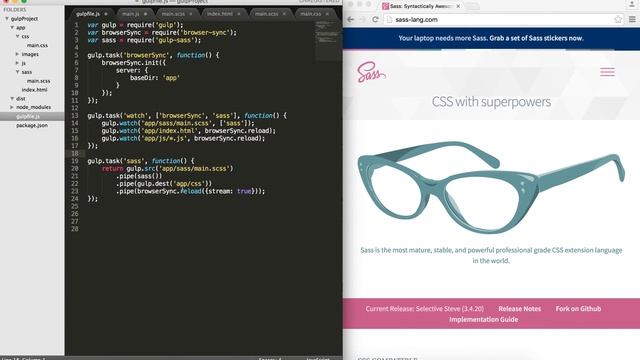Click the glasses illustration
The height and width of the screenshot is (360, 640).
coord(491,187)
